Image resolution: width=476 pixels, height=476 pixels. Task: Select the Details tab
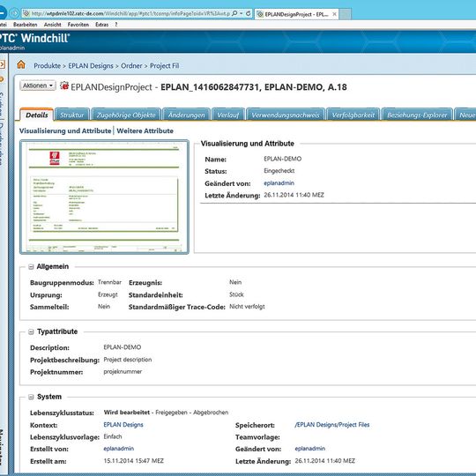pos(37,115)
